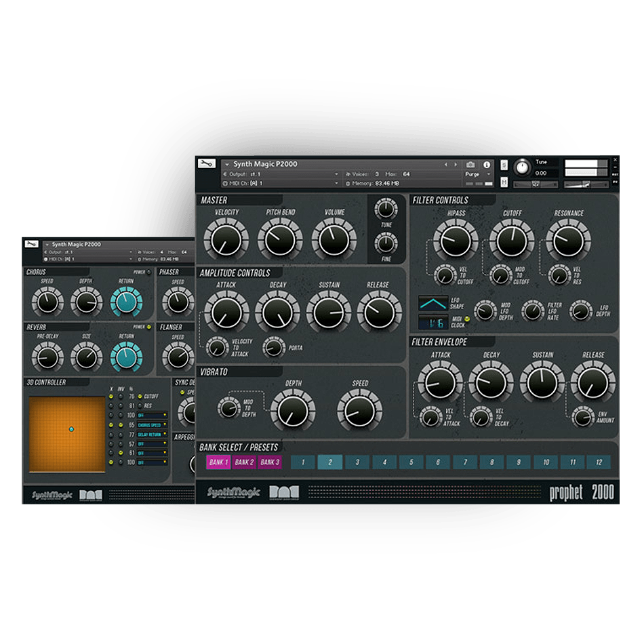Click wrench icon in rear effects window
The width and height of the screenshot is (644, 644).
coord(31,244)
